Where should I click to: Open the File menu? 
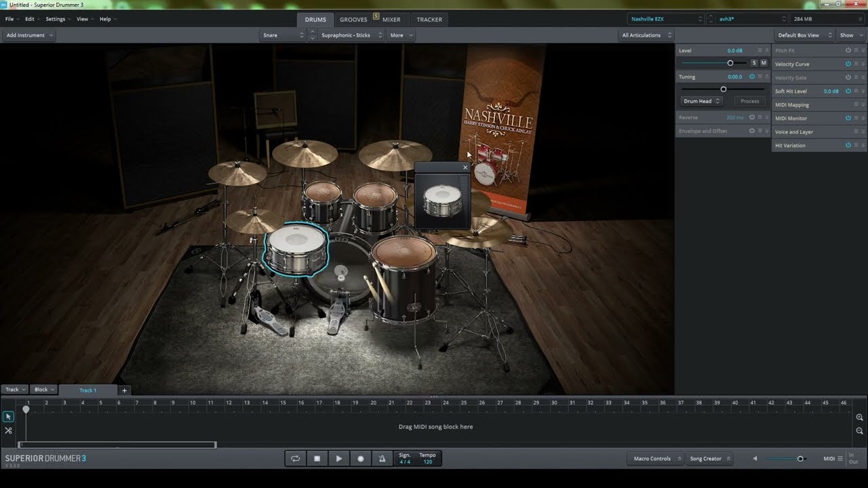(12, 19)
